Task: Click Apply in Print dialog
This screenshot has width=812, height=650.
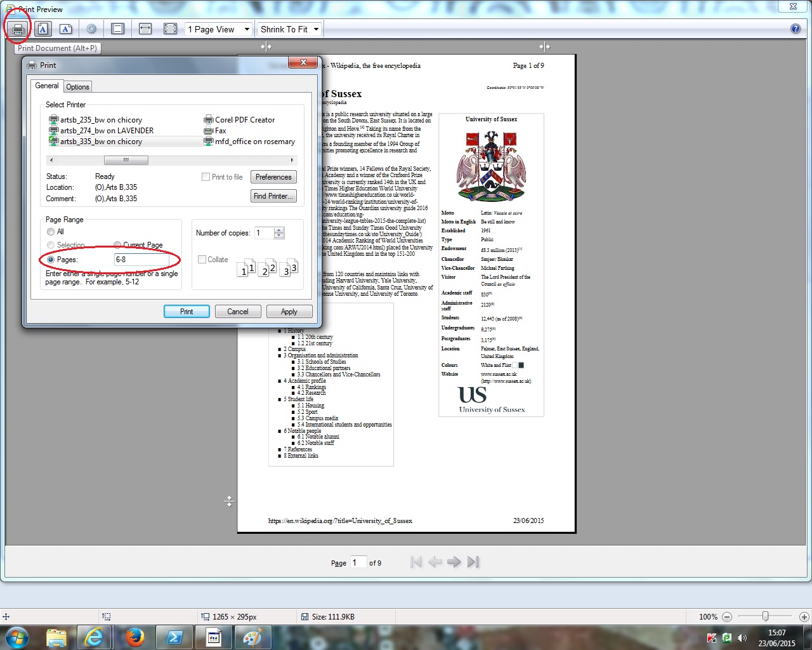Action: 289,312
